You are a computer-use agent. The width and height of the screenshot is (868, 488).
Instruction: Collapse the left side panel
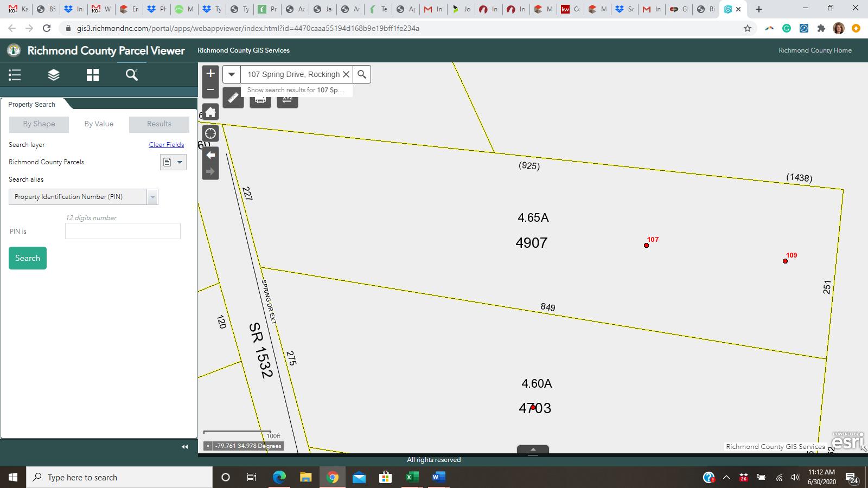pyautogui.click(x=185, y=447)
